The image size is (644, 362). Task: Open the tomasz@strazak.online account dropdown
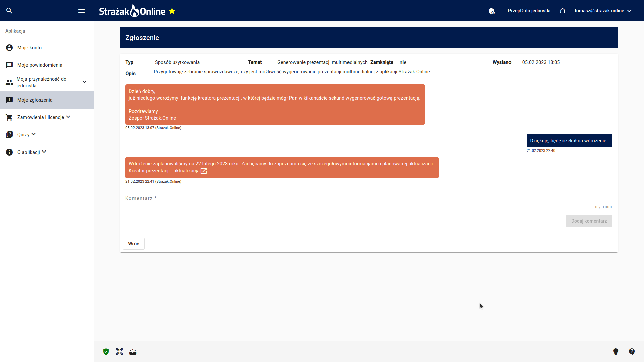coord(603,11)
